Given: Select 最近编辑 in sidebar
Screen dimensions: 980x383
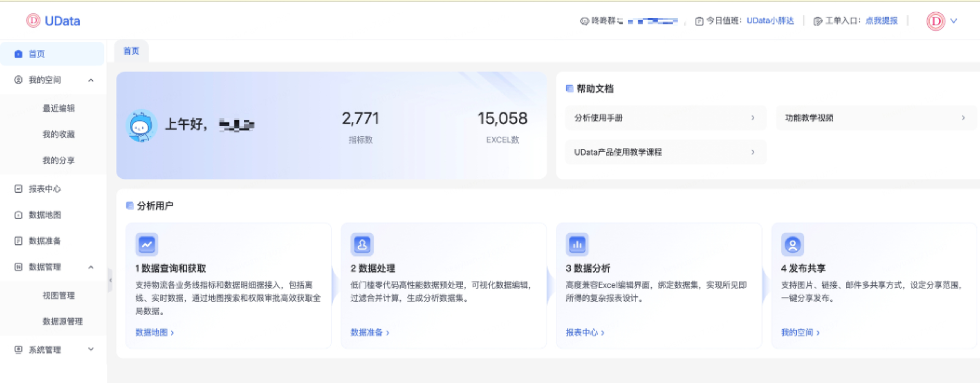Looking at the screenshot, I should [x=59, y=108].
